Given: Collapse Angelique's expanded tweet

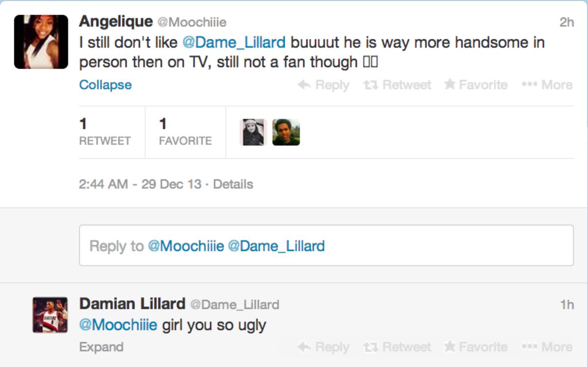Looking at the screenshot, I should 105,85.
